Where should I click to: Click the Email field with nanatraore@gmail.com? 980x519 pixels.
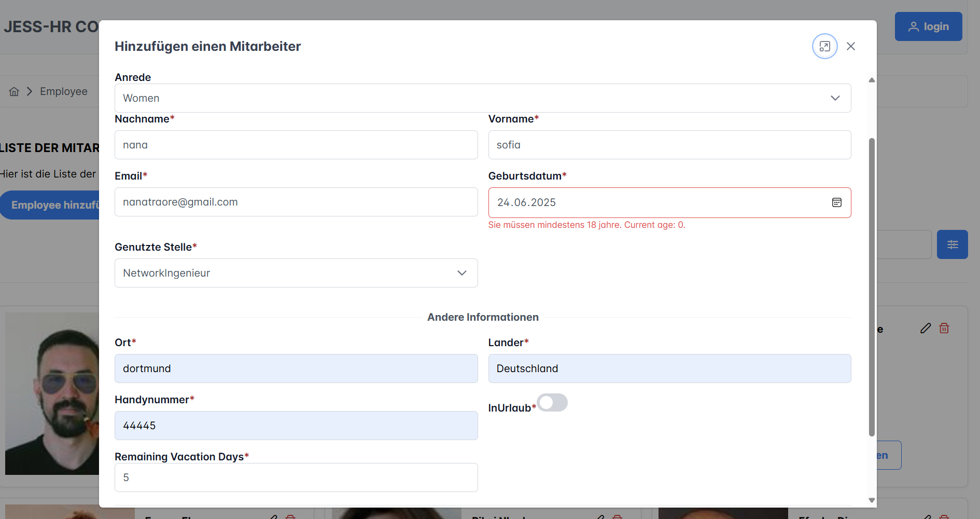[x=296, y=202]
